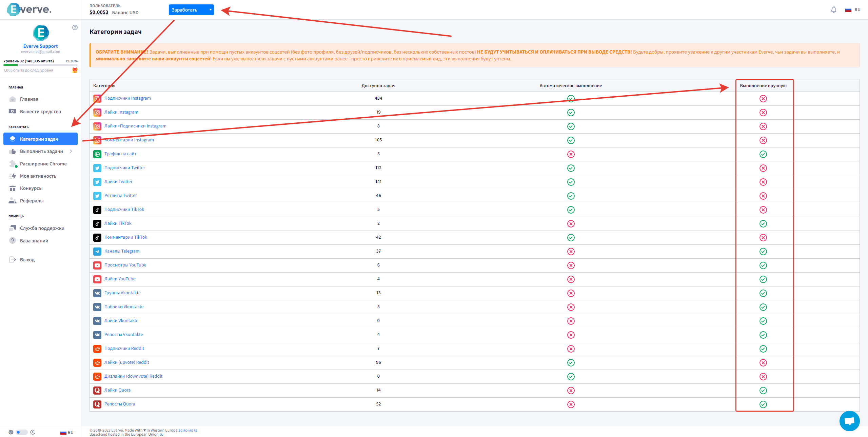Viewport: 868px width, 437px height.
Task: Click the Reddit icon beside Подписчики Reddit
Action: tap(97, 349)
